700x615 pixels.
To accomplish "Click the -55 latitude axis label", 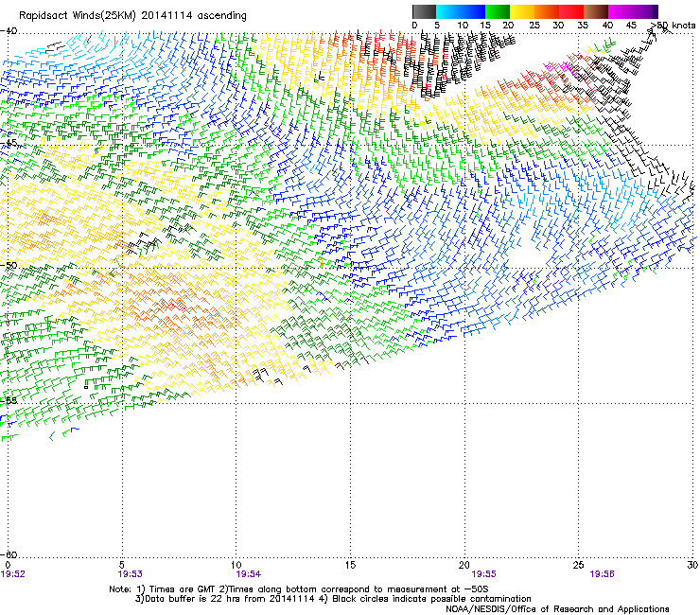I will [x=9, y=400].
